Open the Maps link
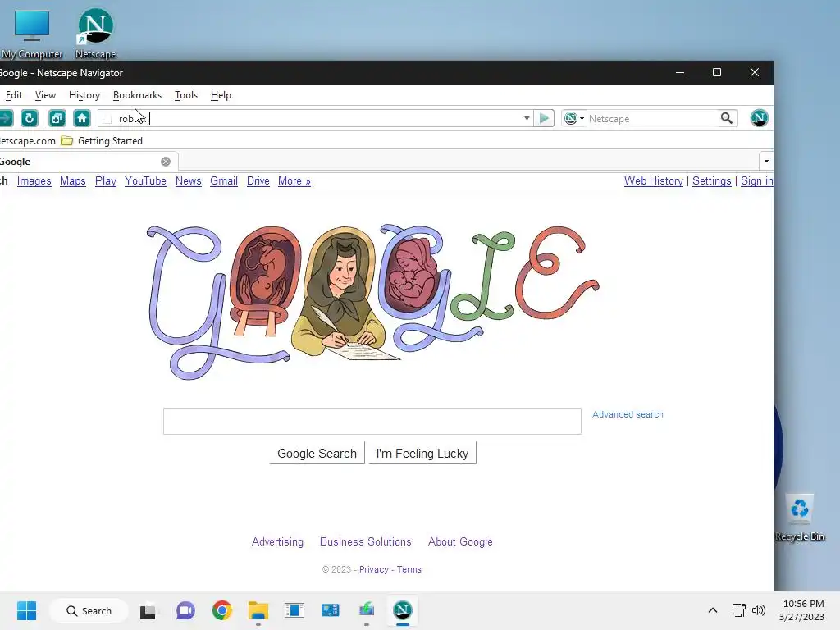840x630 pixels. coord(72,181)
